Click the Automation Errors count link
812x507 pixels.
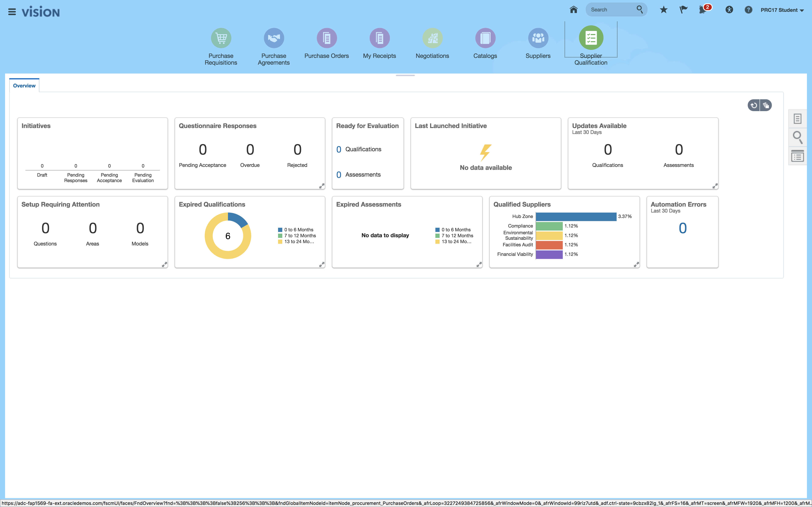(683, 228)
